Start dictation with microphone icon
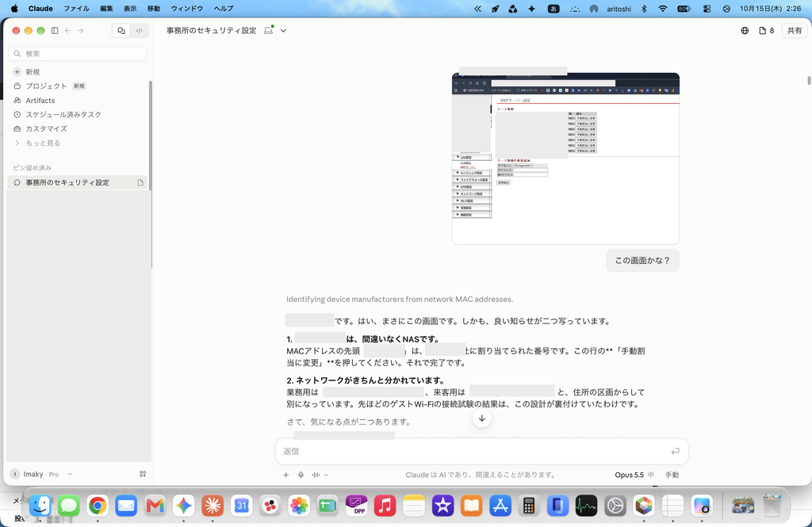Screen dimensions: 812x527 [x=301, y=475]
